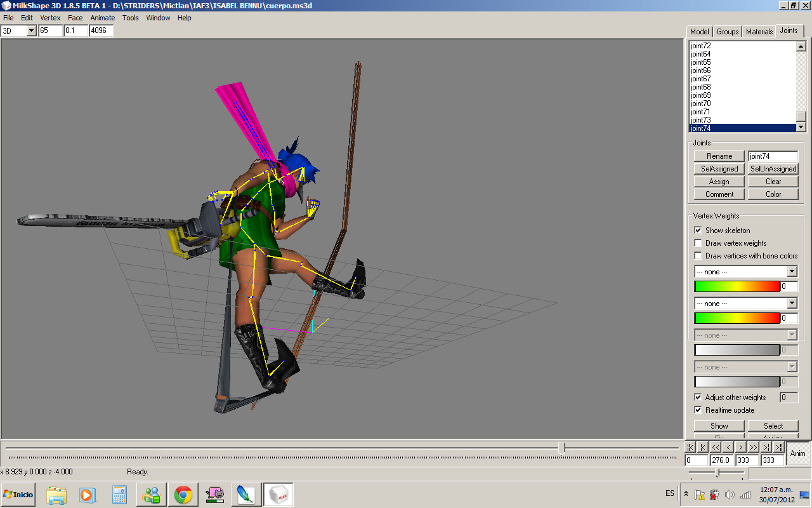Click first green-to-red weight gradient slider
Viewport: 812px width, 508px height.
click(x=737, y=286)
